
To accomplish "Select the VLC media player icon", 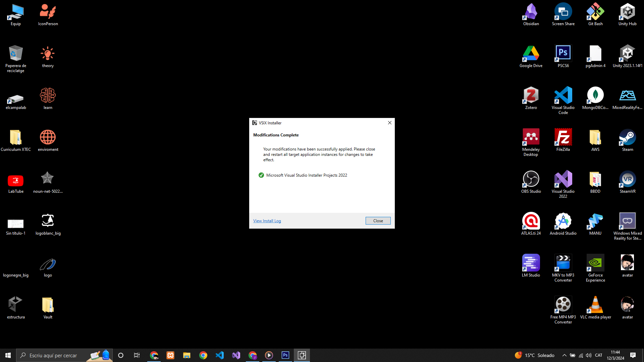I will coord(595,308).
